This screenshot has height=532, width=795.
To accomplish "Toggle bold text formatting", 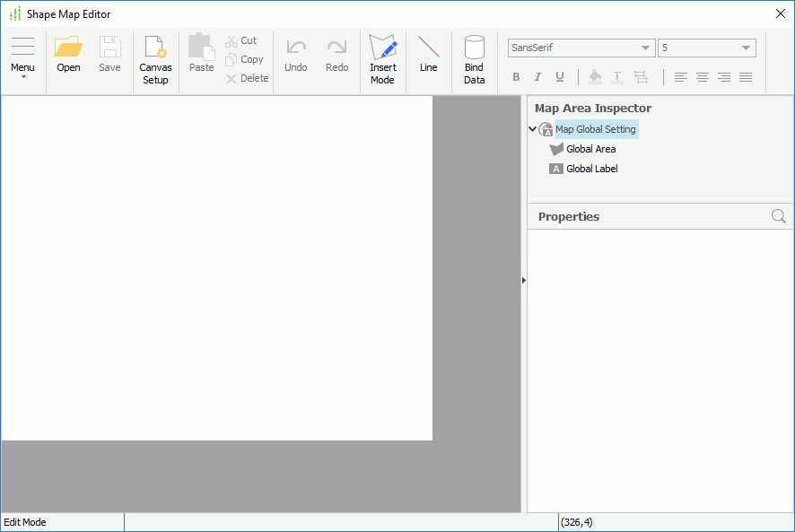I will (x=516, y=77).
